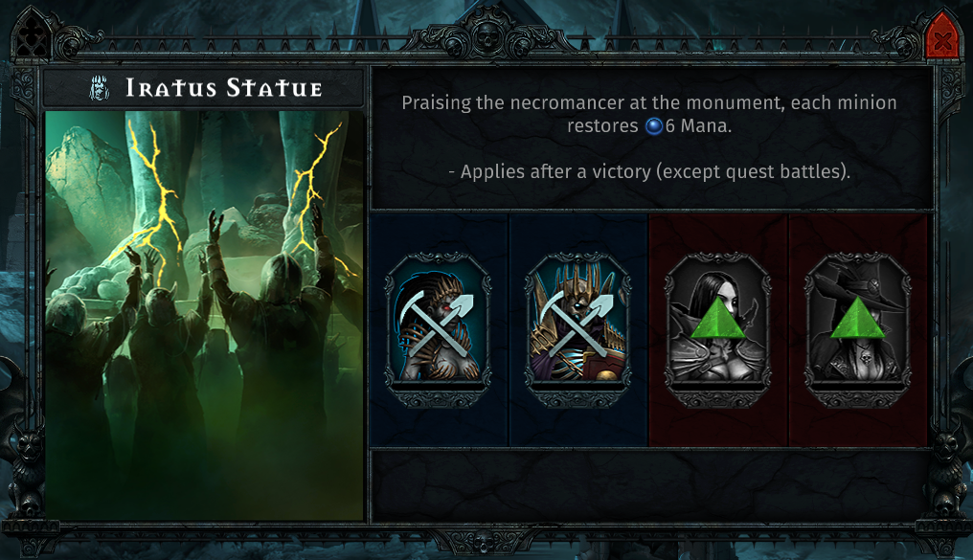Open the statue worship artwork
The width and height of the screenshot is (973, 560).
(x=204, y=315)
